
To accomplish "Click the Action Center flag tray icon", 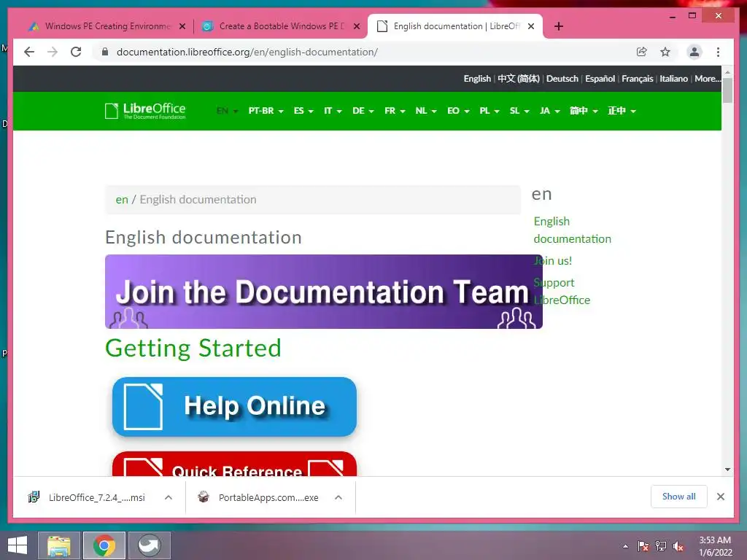I will pos(643,546).
